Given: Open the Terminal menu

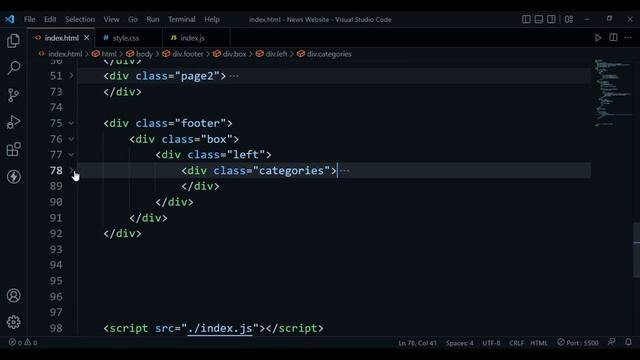Looking at the screenshot, I should pyautogui.click(x=182, y=19).
